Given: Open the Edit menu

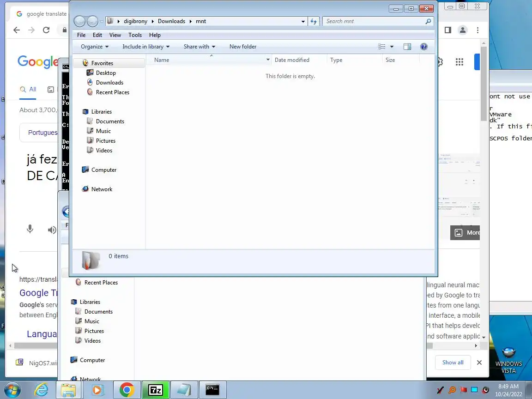Looking at the screenshot, I should (97, 35).
